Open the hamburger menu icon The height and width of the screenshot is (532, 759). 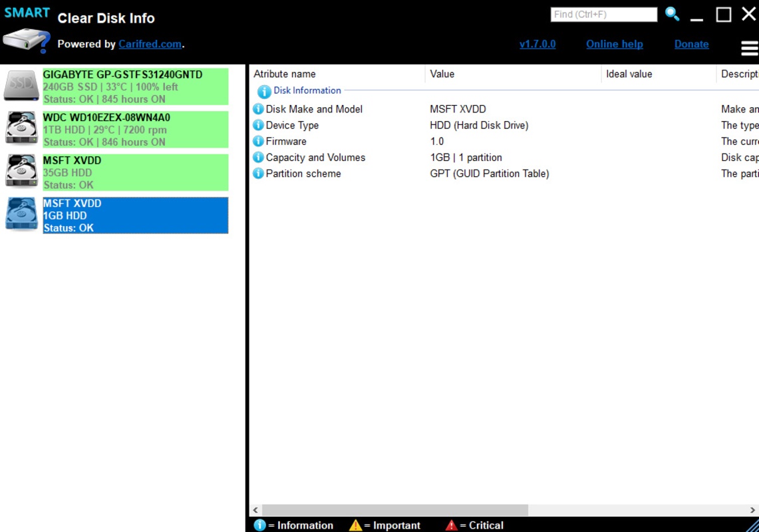(750, 48)
